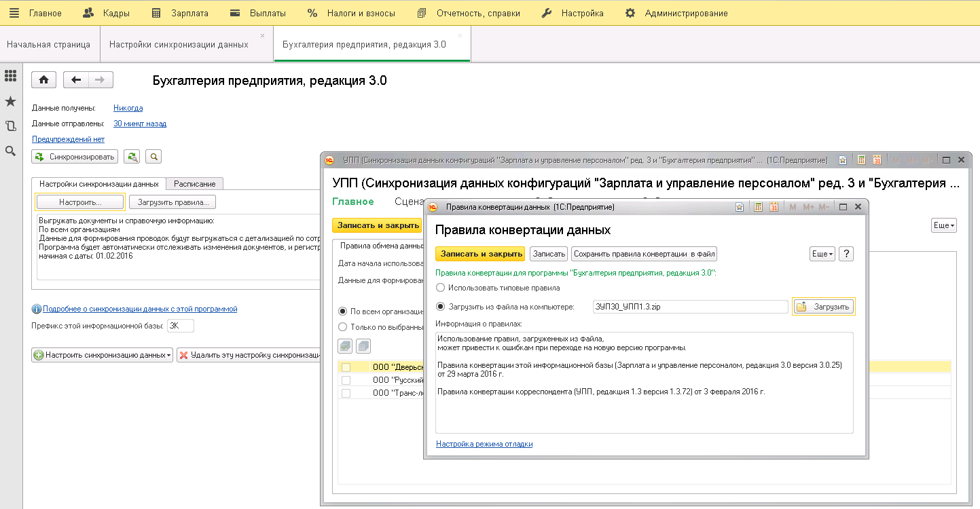Click prefix field containing ЗК
Screen dimensions: 980x509
pos(181,326)
